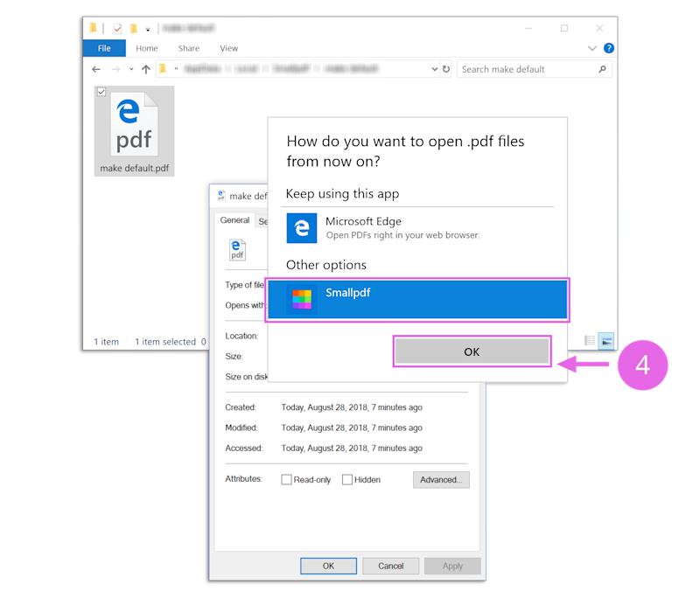Click the OK button in the open-with dialog
This screenshot has width=700, height=612.
point(472,351)
